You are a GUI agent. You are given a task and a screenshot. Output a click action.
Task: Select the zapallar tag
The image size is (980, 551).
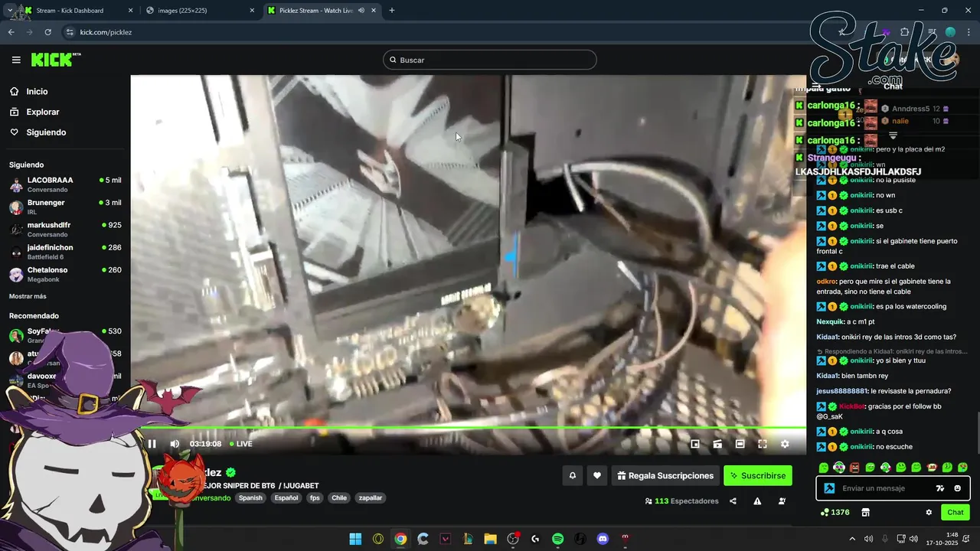371,497
